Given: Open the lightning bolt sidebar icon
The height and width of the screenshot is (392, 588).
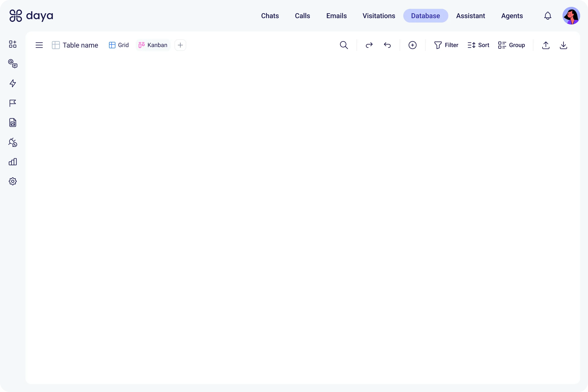Looking at the screenshot, I should click(13, 84).
